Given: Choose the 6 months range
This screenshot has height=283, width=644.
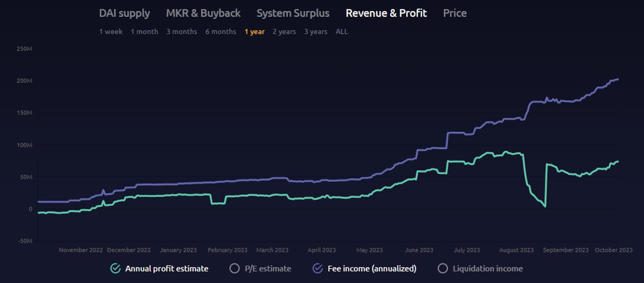Looking at the screenshot, I should click(221, 32).
